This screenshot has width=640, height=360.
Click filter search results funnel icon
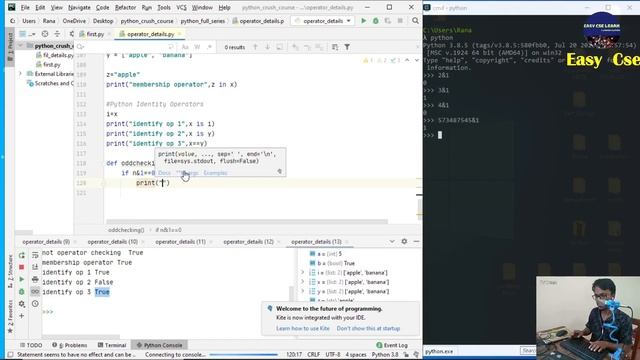(x=347, y=47)
